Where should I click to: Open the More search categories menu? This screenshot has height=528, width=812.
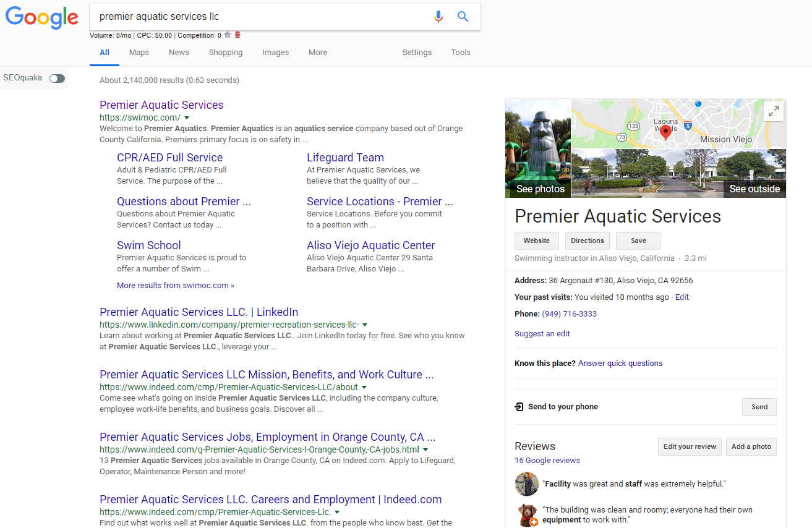click(x=318, y=53)
